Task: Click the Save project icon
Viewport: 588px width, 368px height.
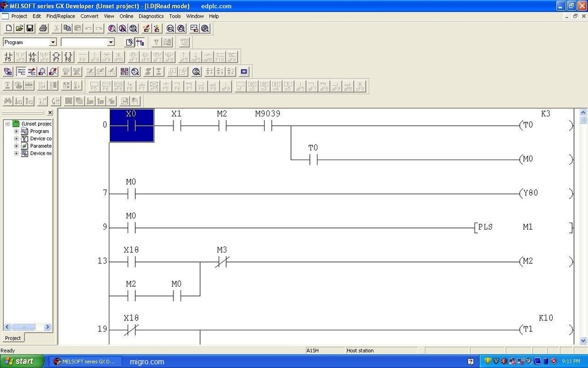Action: [29, 28]
